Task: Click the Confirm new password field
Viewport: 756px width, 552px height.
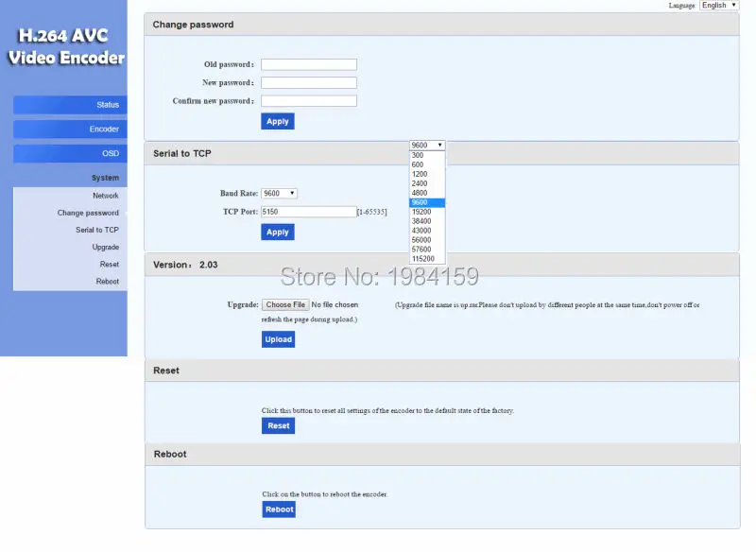Action: pos(309,101)
